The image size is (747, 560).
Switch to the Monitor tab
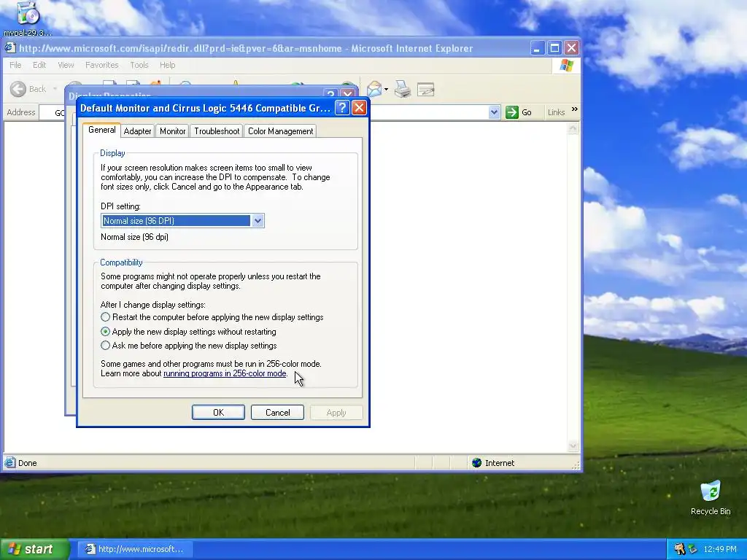tap(172, 131)
